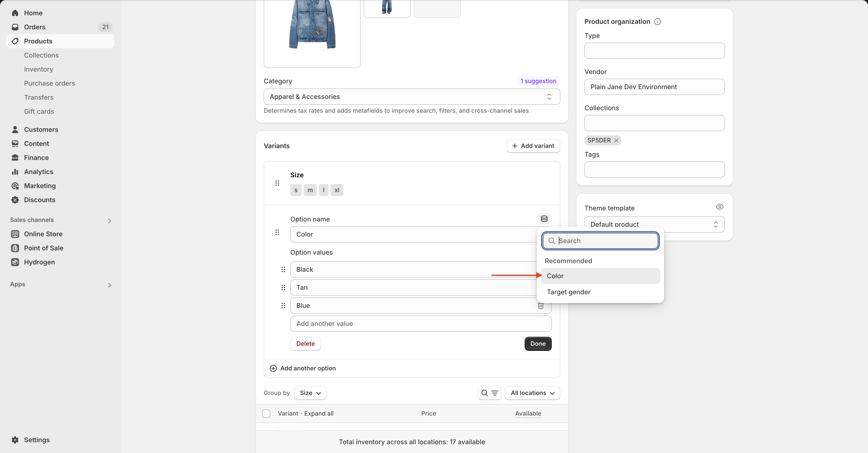This screenshot has width=868, height=453.
Task: Expand the Sales channels section
Action: click(x=109, y=221)
